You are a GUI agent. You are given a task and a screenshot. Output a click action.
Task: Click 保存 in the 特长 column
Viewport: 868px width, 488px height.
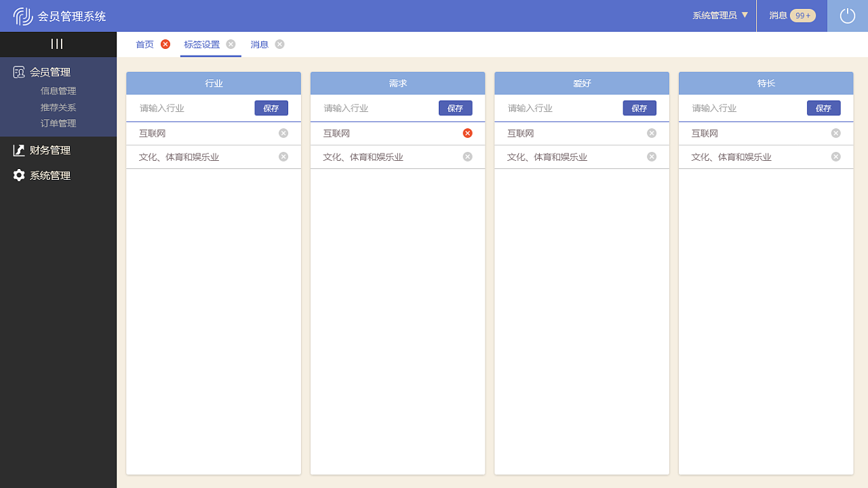(823, 107)
